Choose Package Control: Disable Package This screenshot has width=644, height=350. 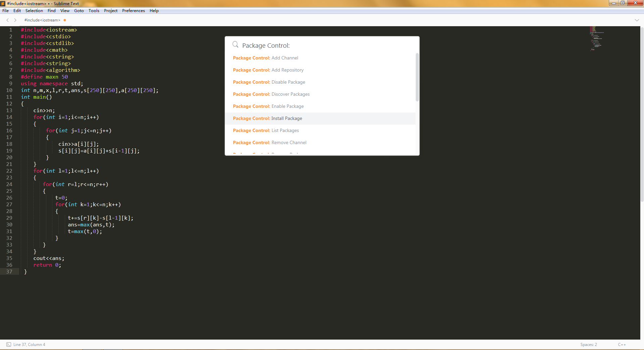pos(320,82)
